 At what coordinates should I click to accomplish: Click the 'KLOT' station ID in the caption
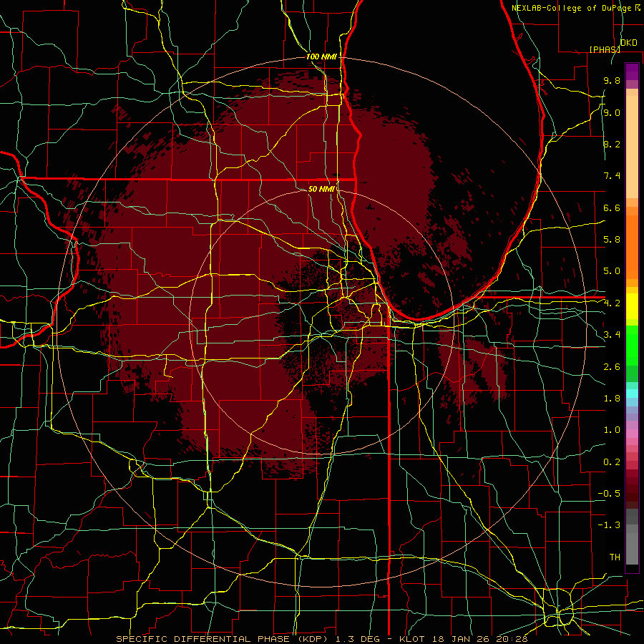[x=412, y=639]
